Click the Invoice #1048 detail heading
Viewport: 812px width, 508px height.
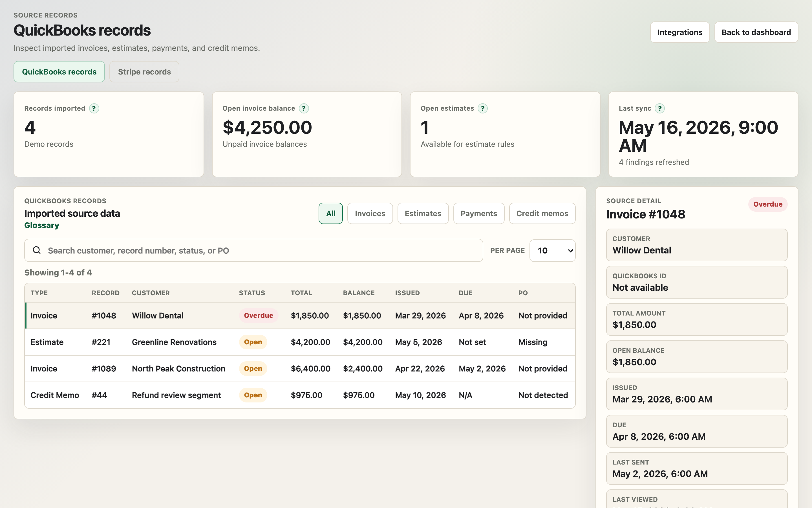[645, 214]
